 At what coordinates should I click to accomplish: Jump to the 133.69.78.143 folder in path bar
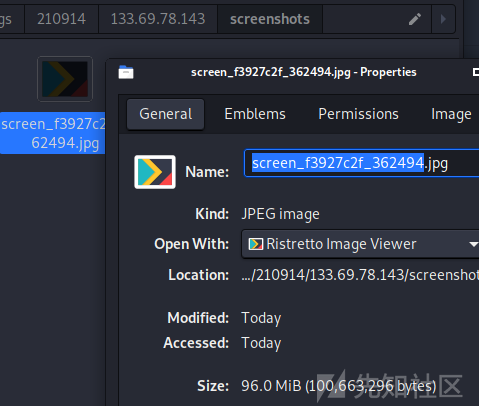[x=158, y=19]
